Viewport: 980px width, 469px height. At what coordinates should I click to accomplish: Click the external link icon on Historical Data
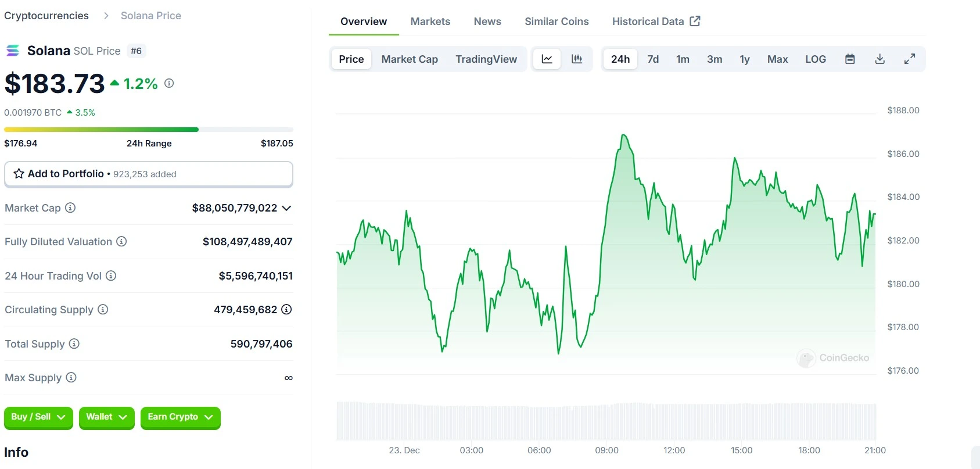695,21
